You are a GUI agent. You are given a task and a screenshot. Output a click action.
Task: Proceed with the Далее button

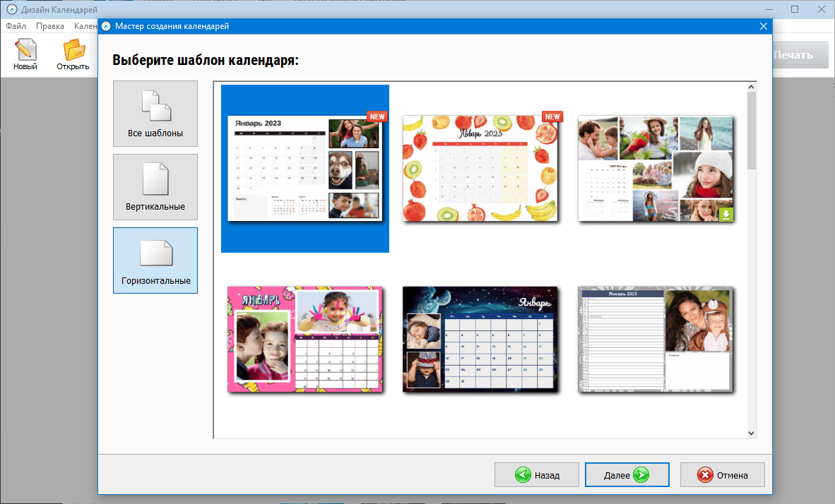coord(627,475)
